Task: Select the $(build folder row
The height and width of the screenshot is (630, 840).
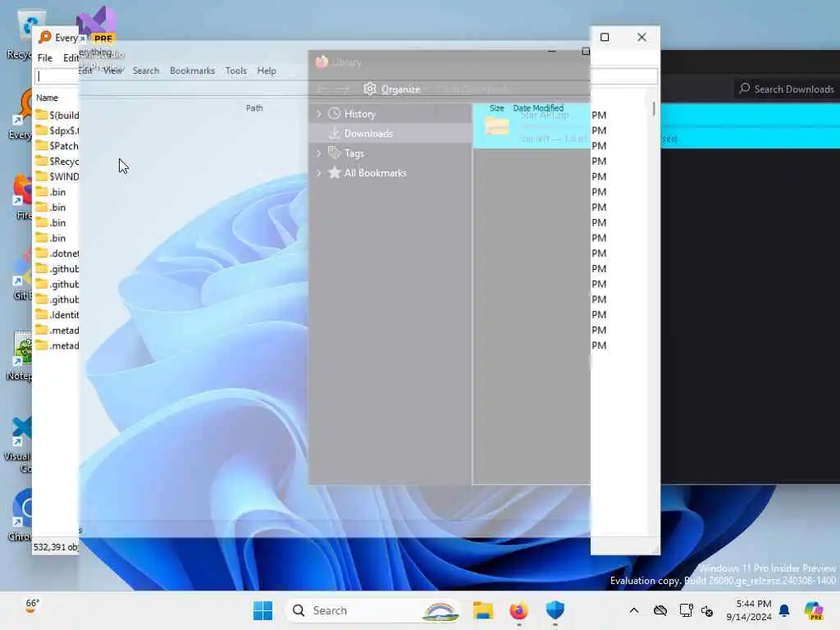Action: [57, 115]
